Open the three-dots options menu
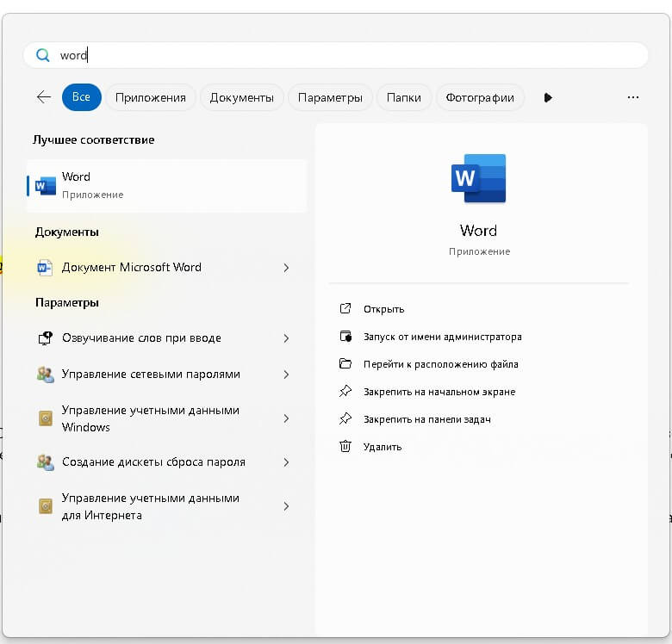This screenshot has height=644, width=672. coord(633,97)
